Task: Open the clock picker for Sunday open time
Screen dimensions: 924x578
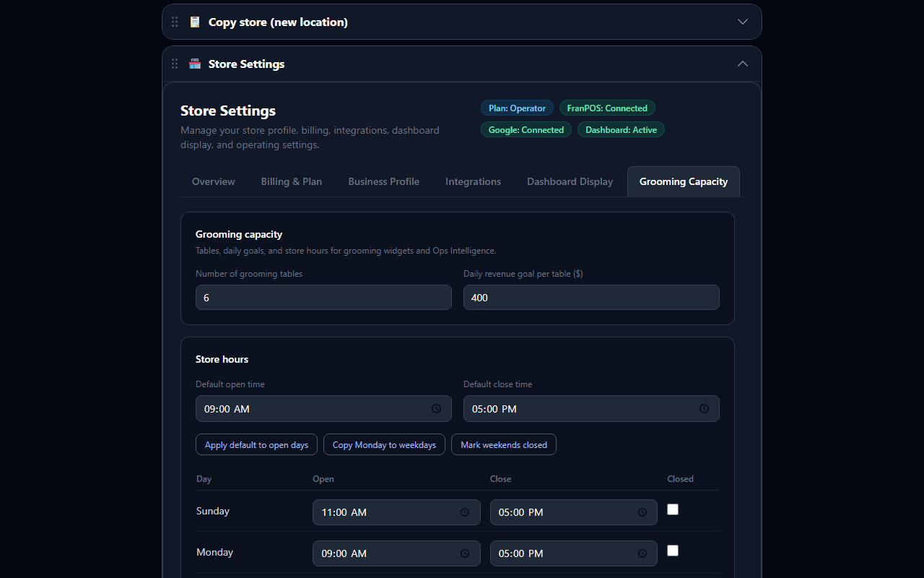Action: click(465, 512)
